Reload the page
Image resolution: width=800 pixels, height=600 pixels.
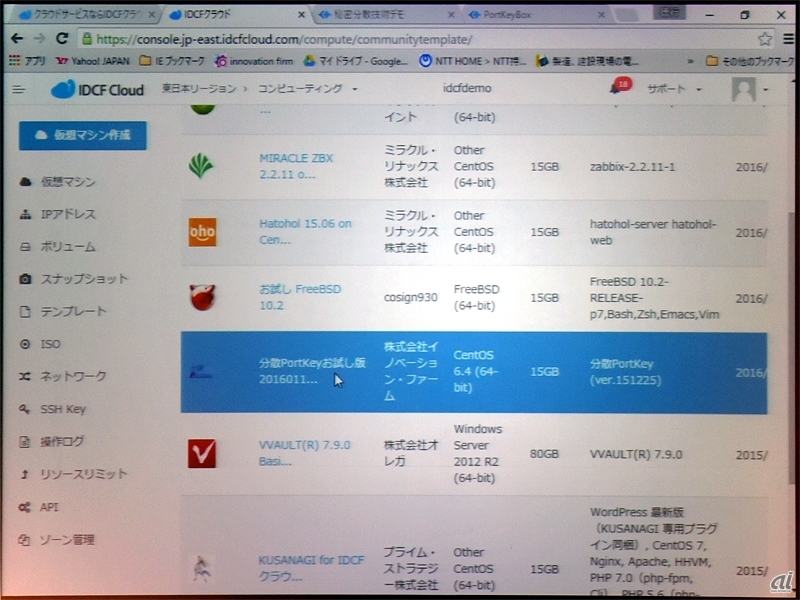tap(62, 38)
